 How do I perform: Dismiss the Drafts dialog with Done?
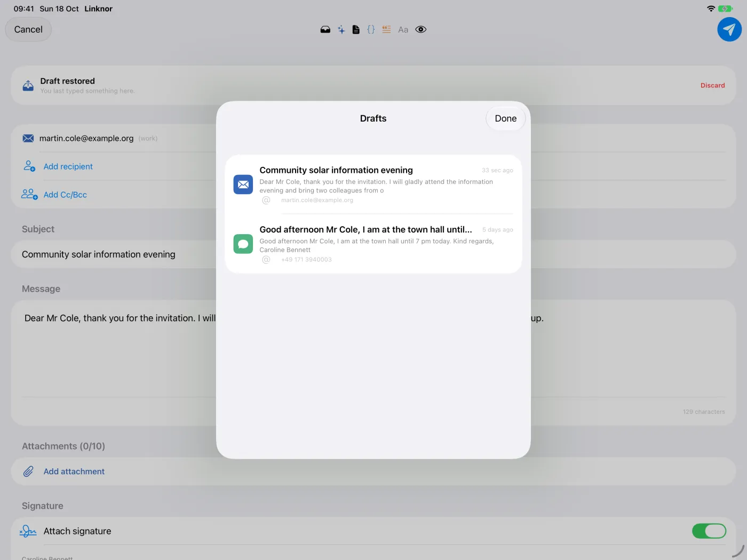click(505, 118)
